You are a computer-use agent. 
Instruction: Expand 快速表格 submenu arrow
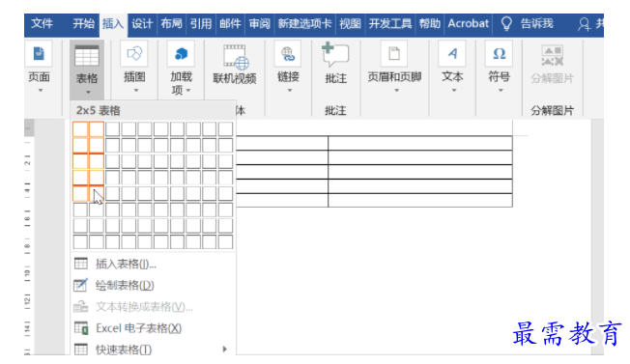[x=224, y=350]
